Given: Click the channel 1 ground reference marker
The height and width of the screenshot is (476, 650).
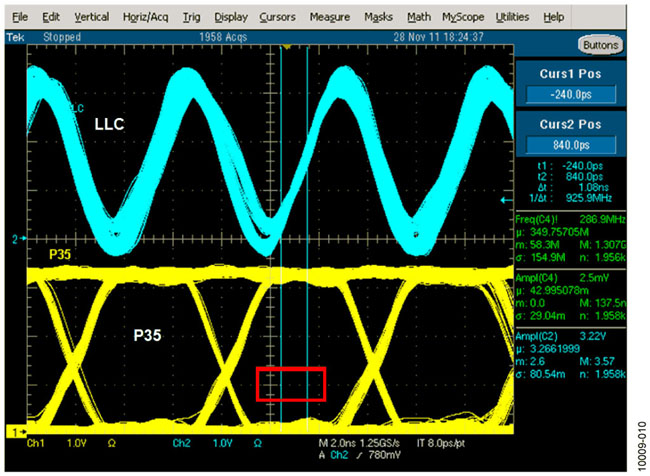Looking at the screenshot, I should click(x=17, y=432).
